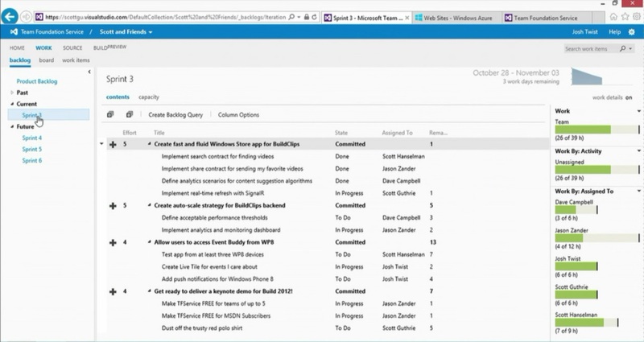
Task: Click the plus icon for Windows Store app row
Action: tap(113, 144)
